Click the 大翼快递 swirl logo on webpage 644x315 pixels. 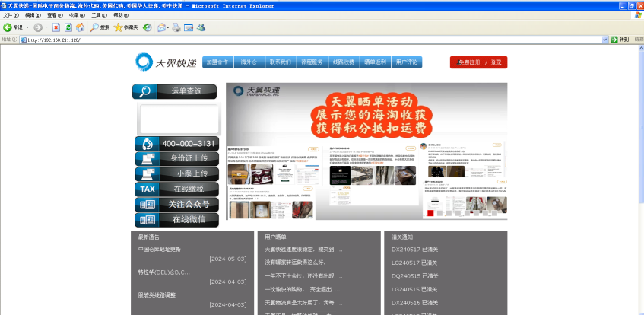144,62
